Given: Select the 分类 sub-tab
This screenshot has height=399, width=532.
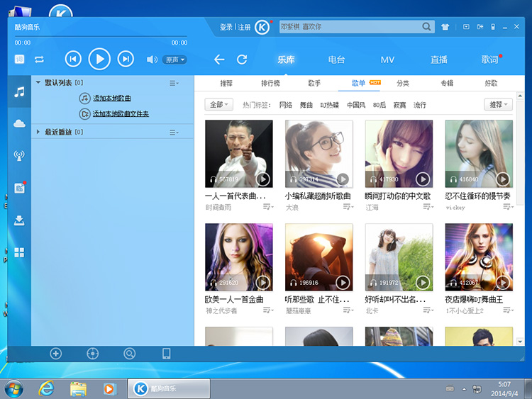Looking at the screenshot, I should [x=403, y=83].
